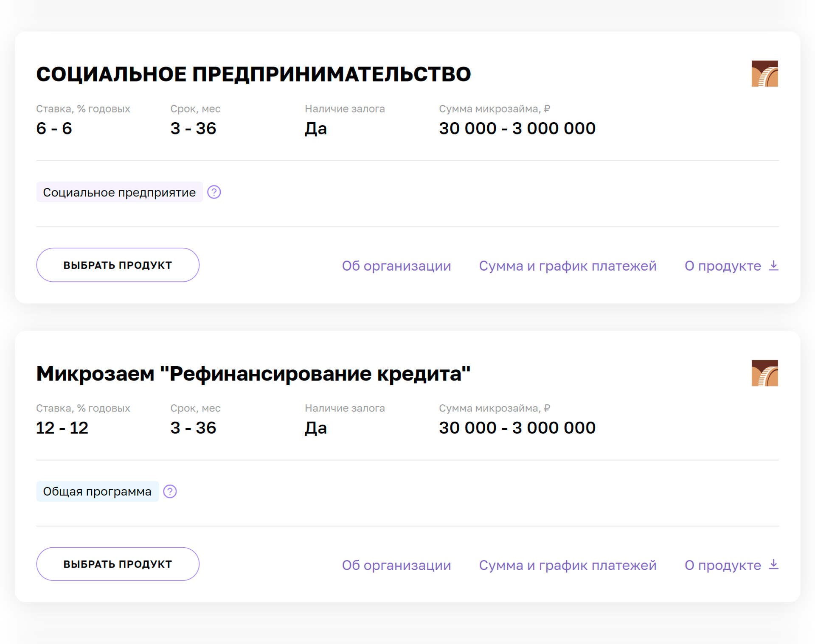Click the amount 30 000 - 3 000 000 in the Социальное предпринимательство card
Viewport: 815px width, 644px height.
tap(517, 128)
